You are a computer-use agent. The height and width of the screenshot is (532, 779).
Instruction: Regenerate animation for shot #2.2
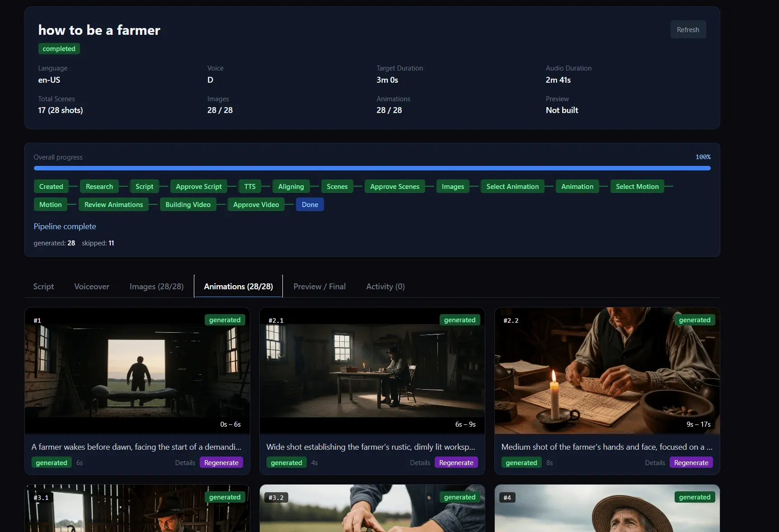(x=691, y=463)
